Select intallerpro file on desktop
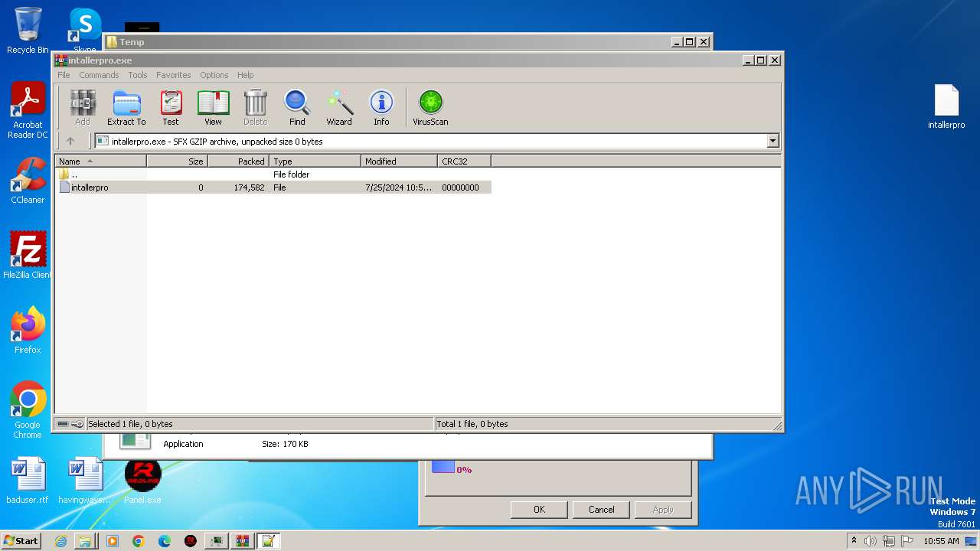The width and height of the screenshot is (980, 551). [946, 106]
